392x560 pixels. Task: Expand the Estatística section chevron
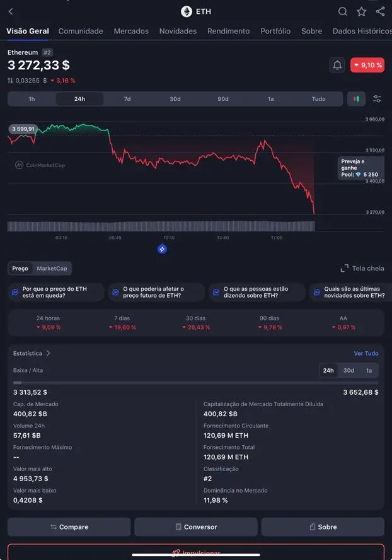click(x=48, y=353)
